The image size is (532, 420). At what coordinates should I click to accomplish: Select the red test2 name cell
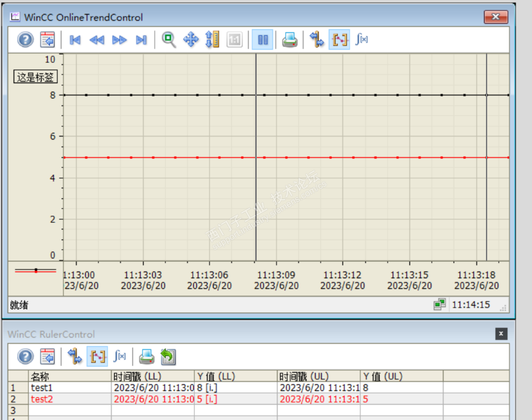[70, 399]
